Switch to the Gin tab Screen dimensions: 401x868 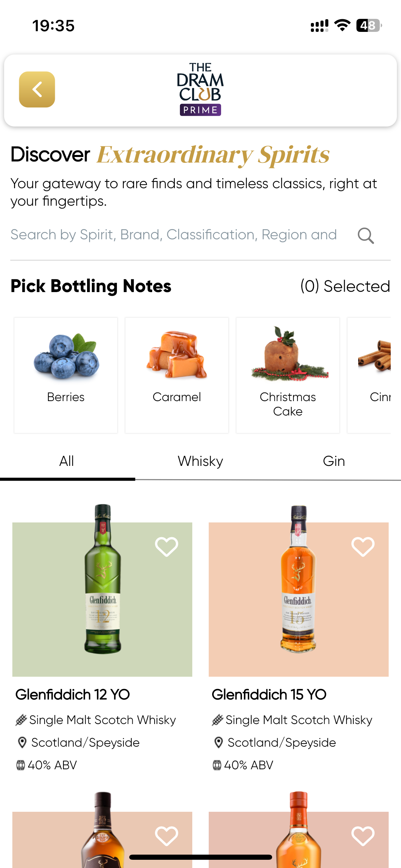pyautogui.click(x=334, y=461)
